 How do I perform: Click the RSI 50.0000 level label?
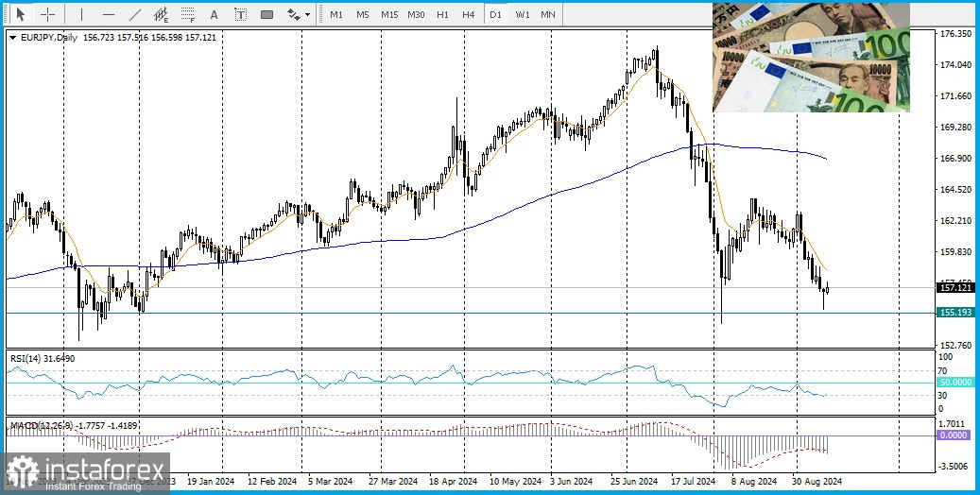point(955,383)
